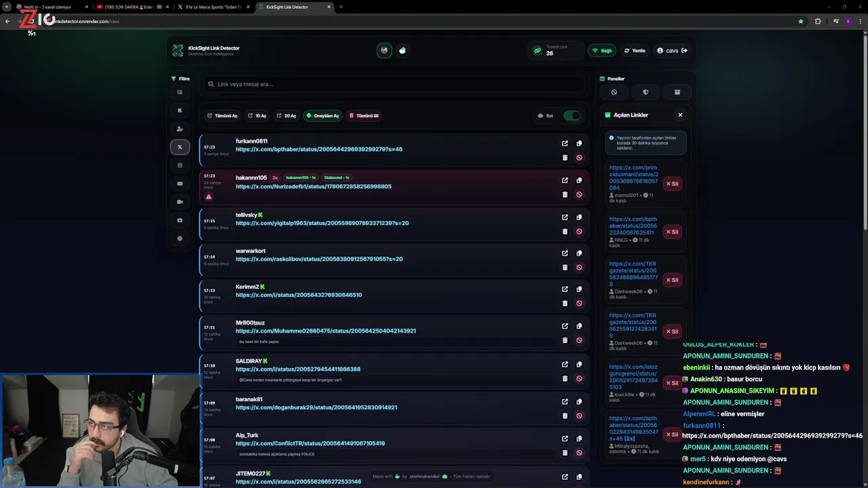This screenshot has height=488, width=868.
Task: Click Sil for the NNLG opened link
Action: (x=672, y=232)
